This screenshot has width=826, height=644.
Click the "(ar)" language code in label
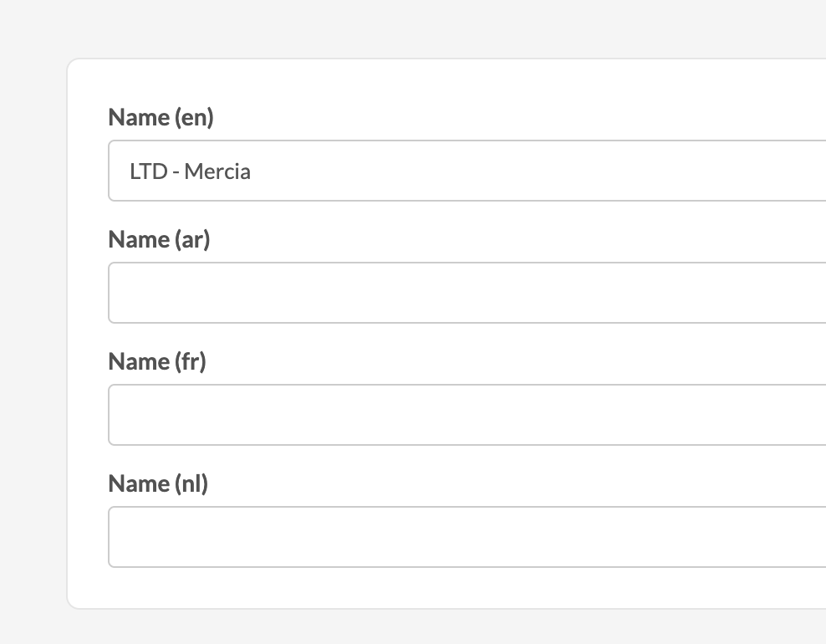pos(192,240)
